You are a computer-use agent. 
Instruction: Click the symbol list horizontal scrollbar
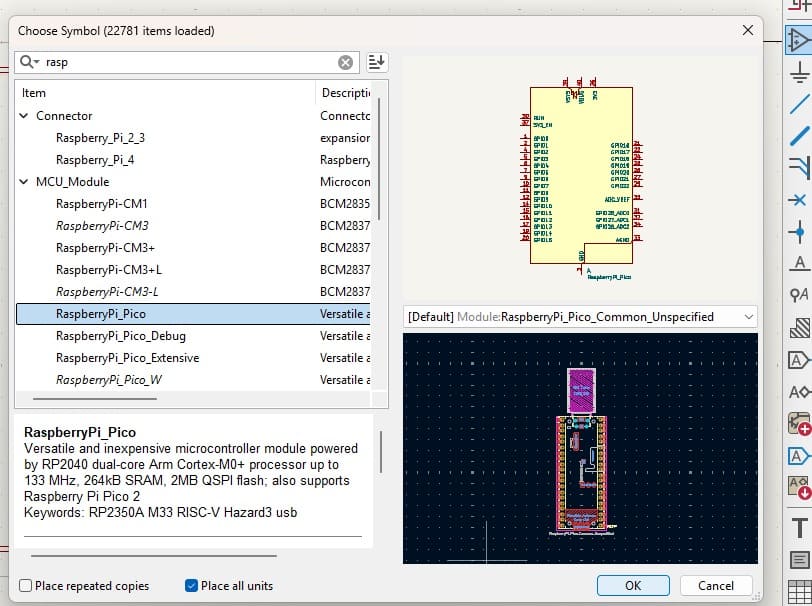[95, 399]
